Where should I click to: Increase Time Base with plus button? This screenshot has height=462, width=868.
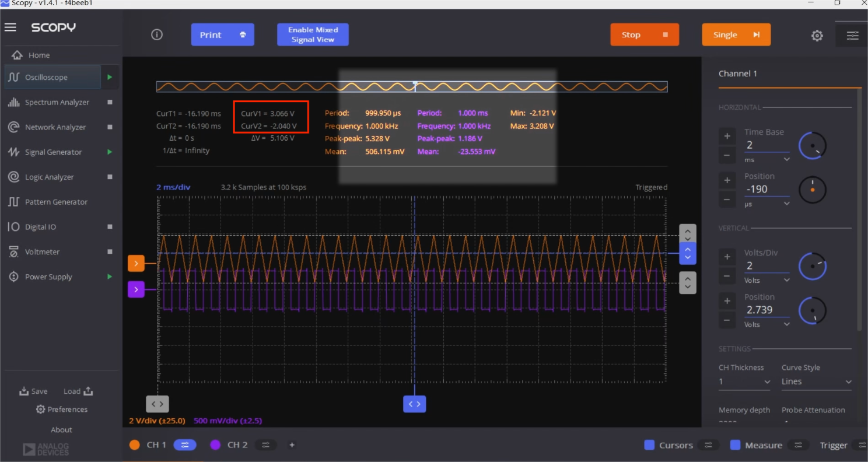(727, 136)
